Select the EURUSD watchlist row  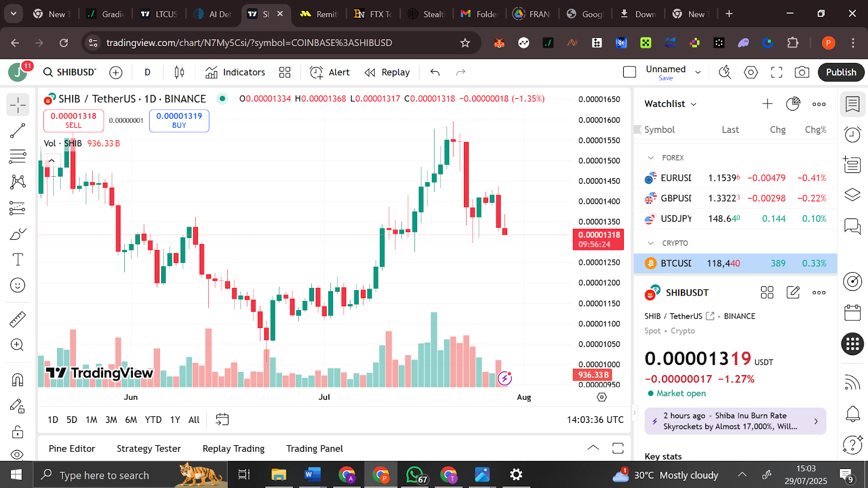[735, 178]
